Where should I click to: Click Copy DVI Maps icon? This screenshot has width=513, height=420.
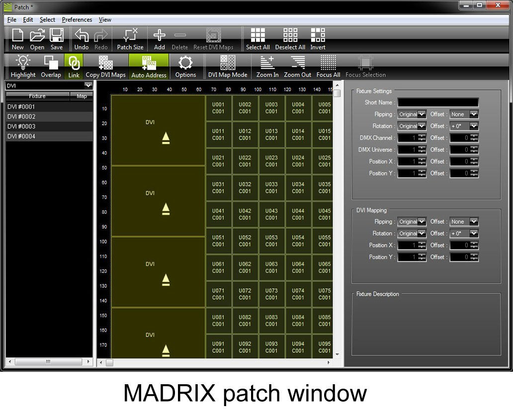point(106,67)
